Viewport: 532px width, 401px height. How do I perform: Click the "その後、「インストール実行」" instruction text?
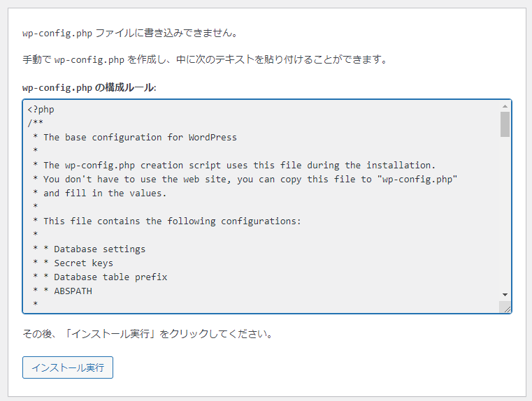[147, 334]
